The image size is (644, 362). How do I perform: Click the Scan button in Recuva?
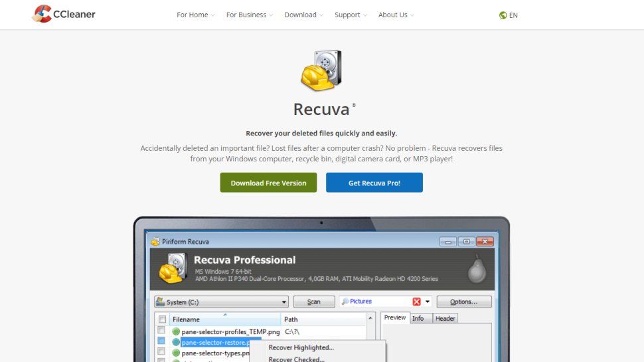[313, 302]
